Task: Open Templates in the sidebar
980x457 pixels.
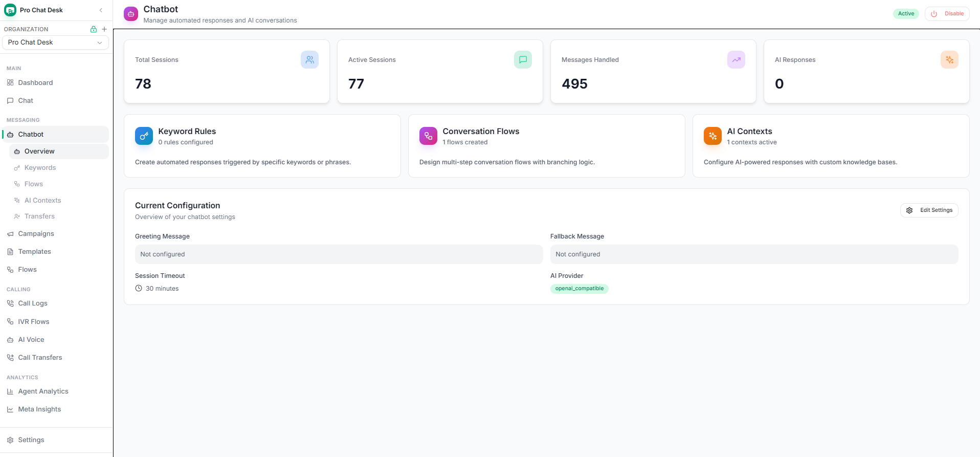Action: point(55,252)
